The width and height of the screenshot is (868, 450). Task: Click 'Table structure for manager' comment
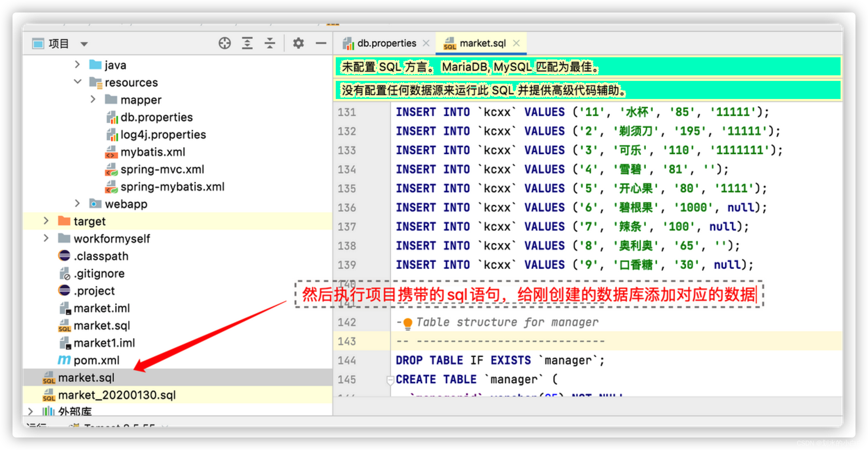[507, 322]
